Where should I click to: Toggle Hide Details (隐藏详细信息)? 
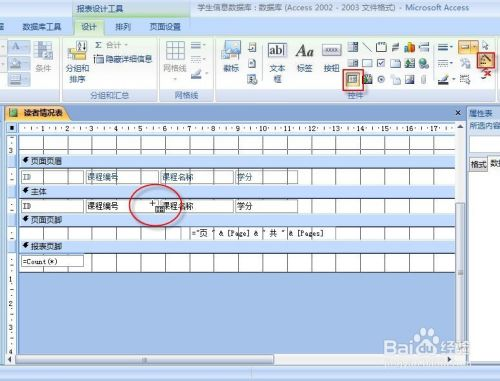point(123,59)
